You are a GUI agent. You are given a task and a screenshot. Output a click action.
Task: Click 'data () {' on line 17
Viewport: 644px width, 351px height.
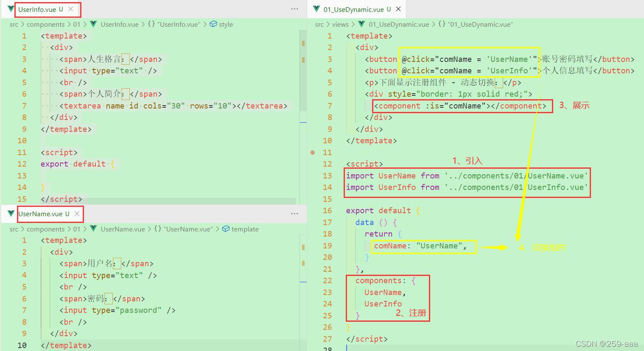[x=376, y=223]
